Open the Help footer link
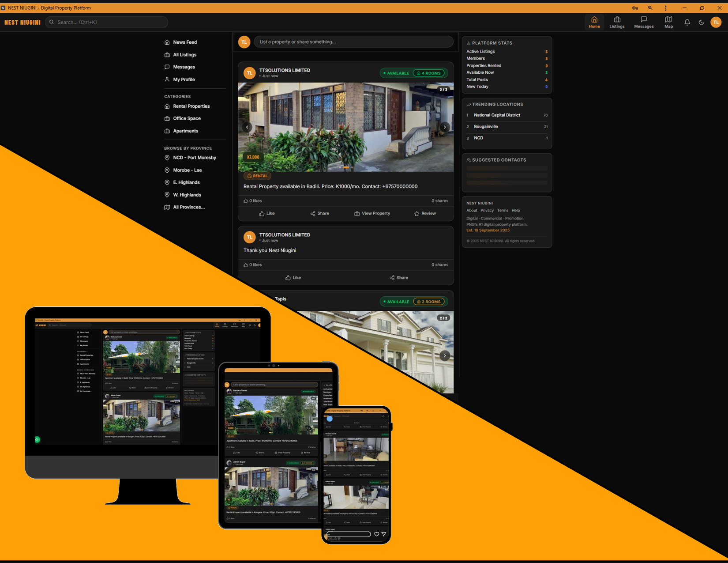This screenshot has height=563, width=728. point(516,211)
